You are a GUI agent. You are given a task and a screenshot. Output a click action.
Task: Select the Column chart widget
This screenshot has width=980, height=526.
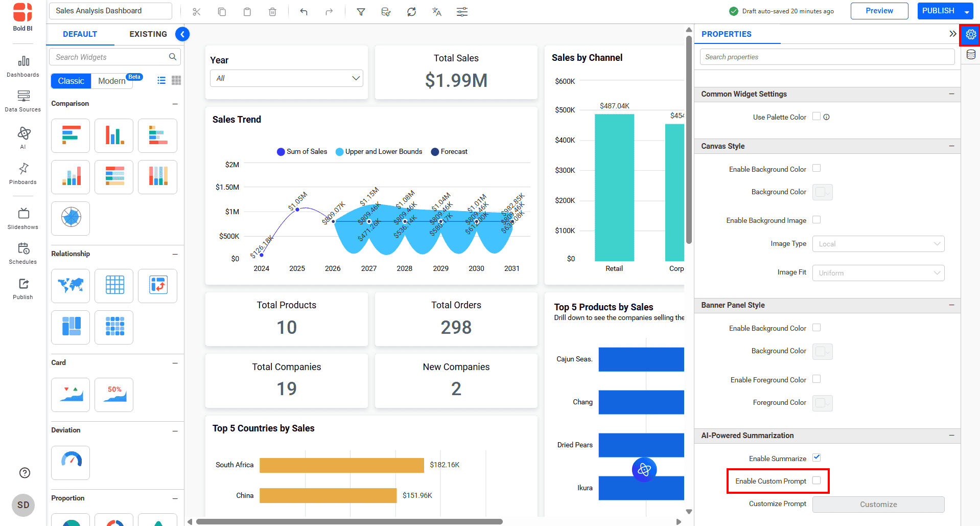(x=114, y=136)
